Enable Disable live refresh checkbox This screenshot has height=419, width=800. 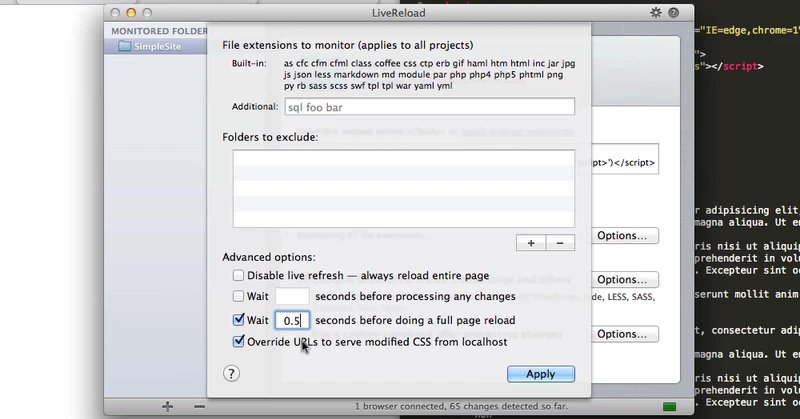tap(238, 276)
